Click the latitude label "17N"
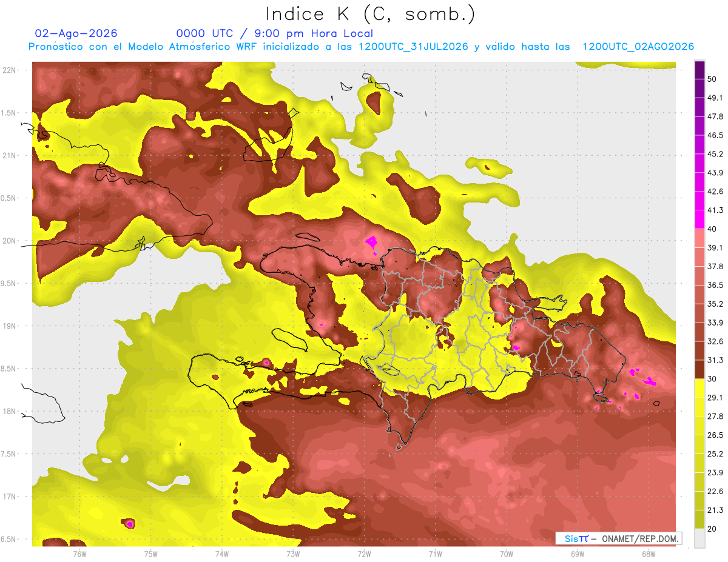Screen dimensions: 728x562 coord(9,497)
